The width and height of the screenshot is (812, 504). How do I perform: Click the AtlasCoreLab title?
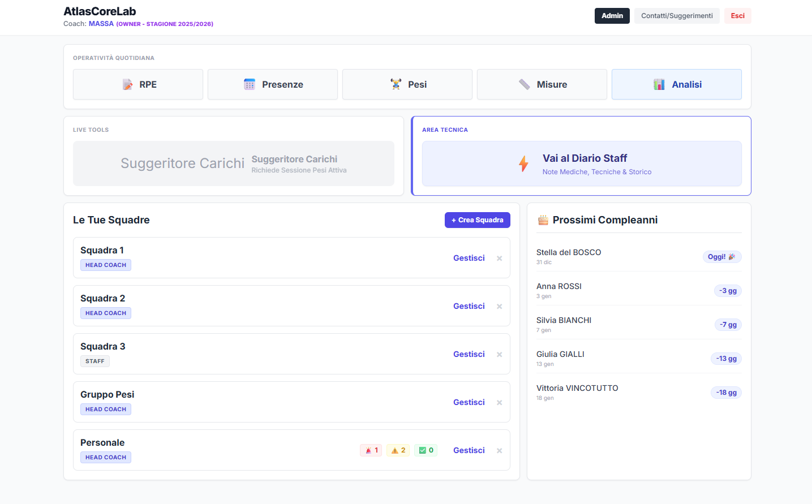[x=100, y=11]
